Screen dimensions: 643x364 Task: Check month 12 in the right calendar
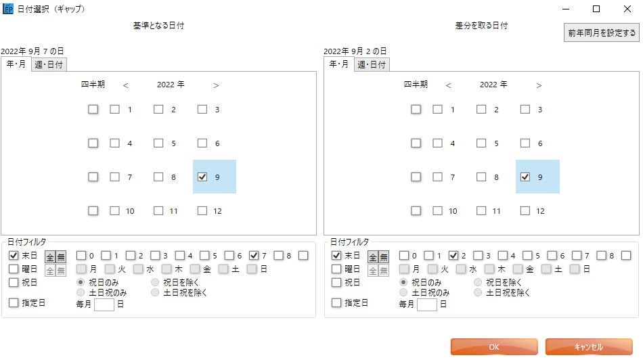(x=525, y=210)
